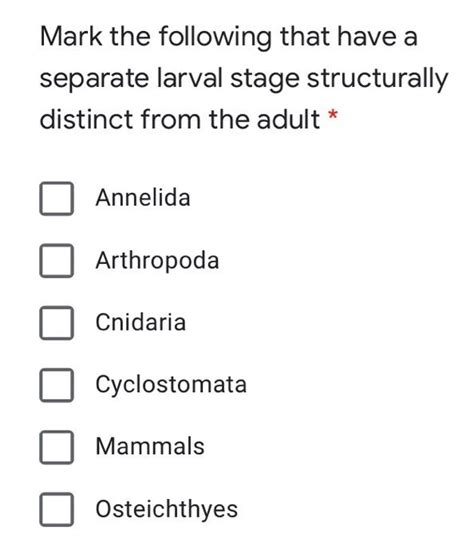Click the word 'adult' in question
The image size is (474, 558).
point(288,119)
